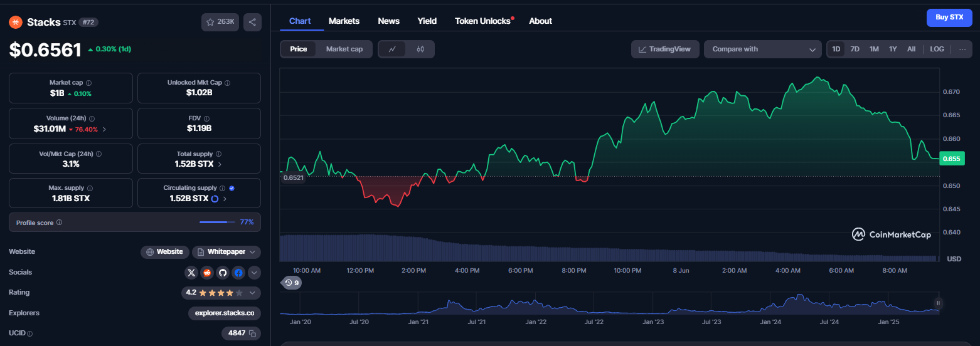The image size is (980, 346).
Task: Click Volume (24h) info icon
Action: click(92, 118)
